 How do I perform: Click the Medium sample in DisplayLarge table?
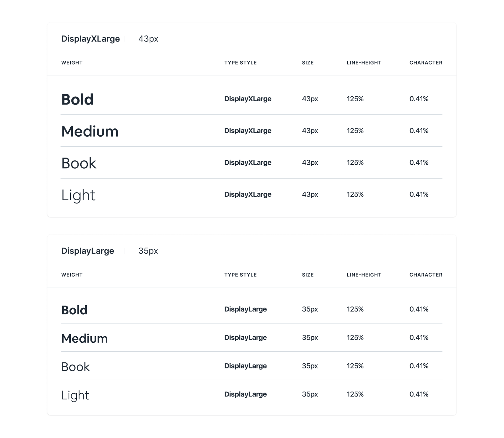click(x=85, y=338)
